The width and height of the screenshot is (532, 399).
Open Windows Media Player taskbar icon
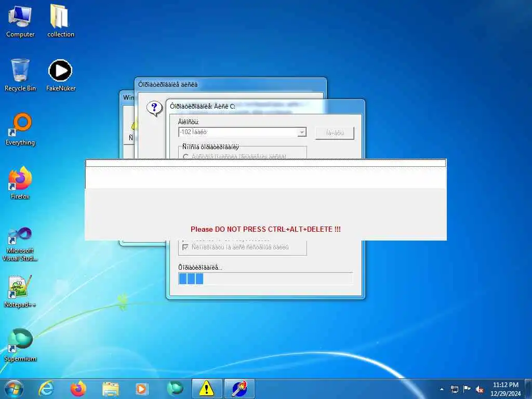pos(142,389)
